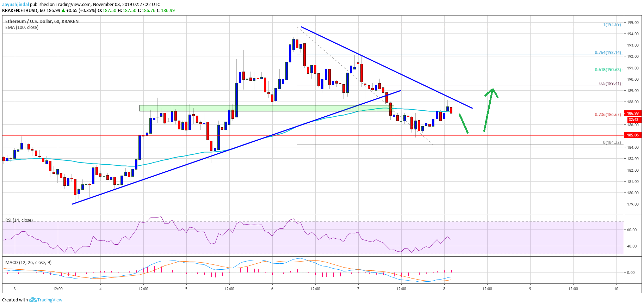
Task: Click the Ethereum / U.S. Dollar chart title
Action: (x=42, y=21)
